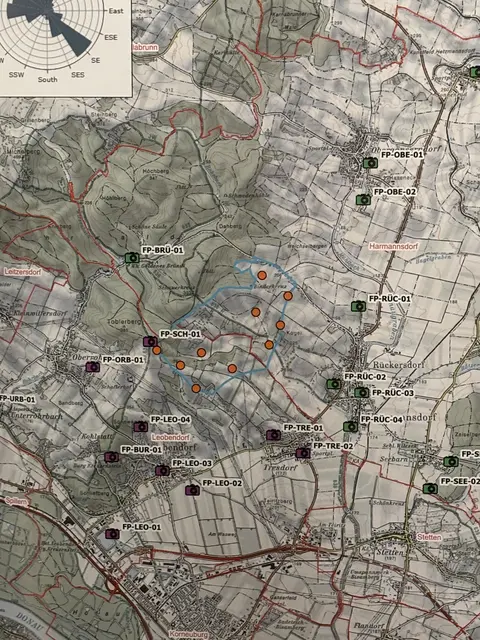
Task: Select the FP-BUR-01 label text
Action: [142, 449]
